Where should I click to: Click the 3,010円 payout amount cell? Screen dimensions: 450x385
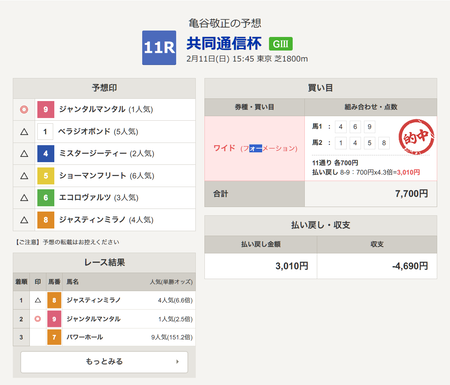tap(261, 266)
